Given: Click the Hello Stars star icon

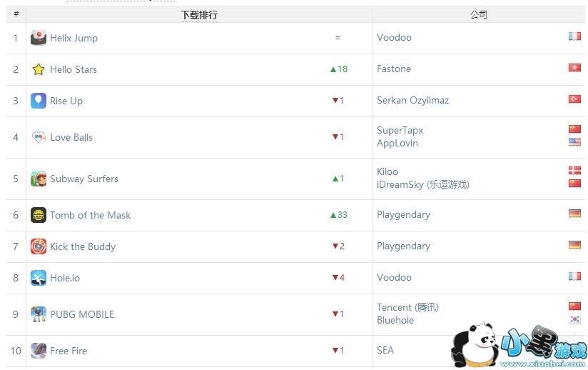Looking at the screenshot, I should click(x=39, y=69).
